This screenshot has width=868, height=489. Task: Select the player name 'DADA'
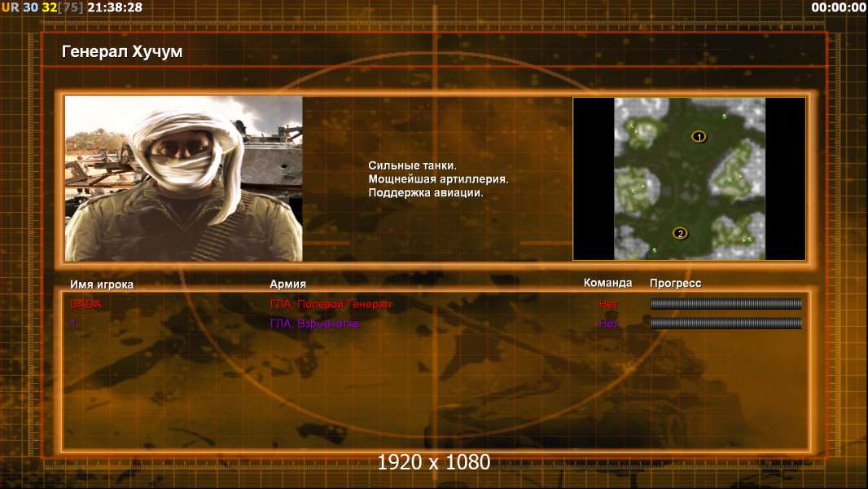[85, 304]
